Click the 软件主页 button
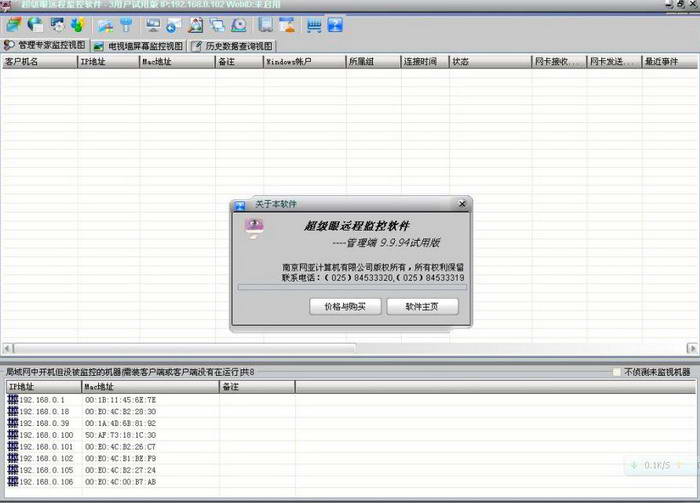The height and width of the screenshot is (503, 700). tap(422, 307)
